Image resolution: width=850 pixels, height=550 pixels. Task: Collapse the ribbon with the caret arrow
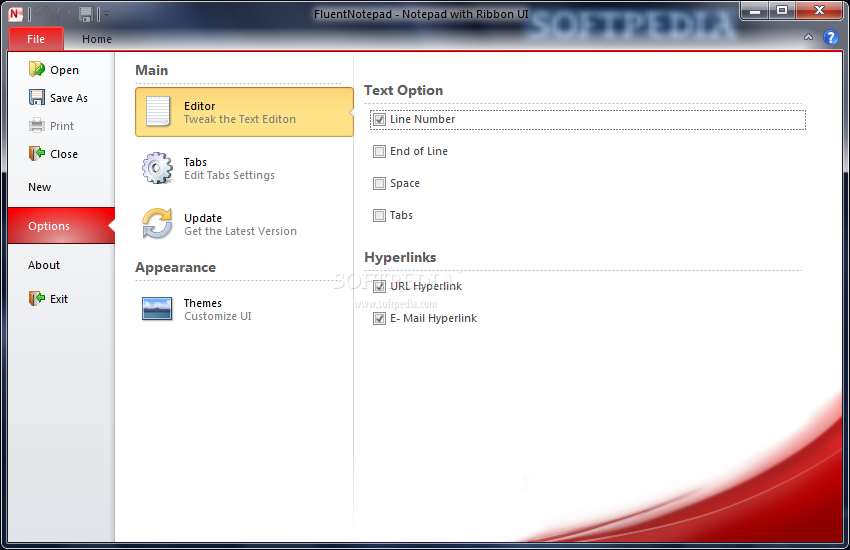(x=808, y=37)
